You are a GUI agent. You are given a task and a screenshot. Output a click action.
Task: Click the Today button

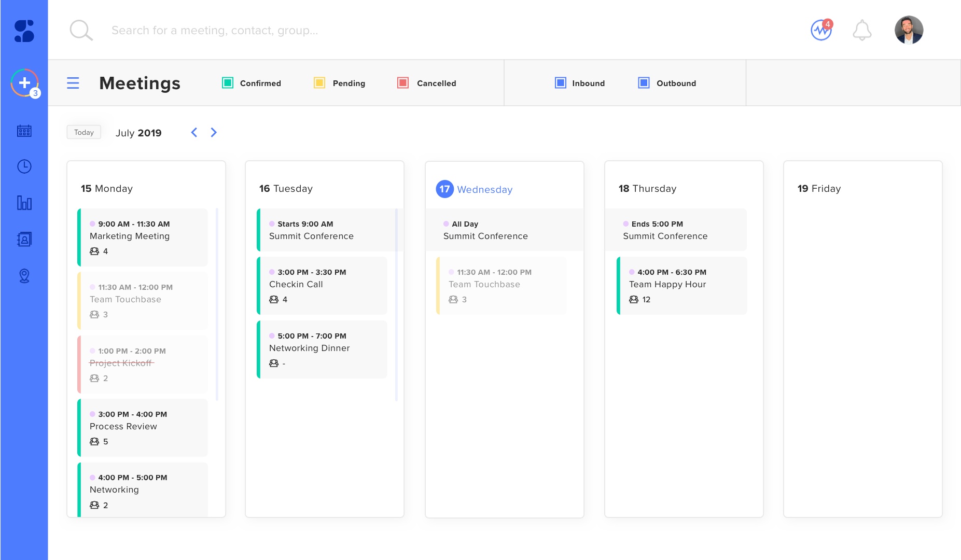coord(84,132)
